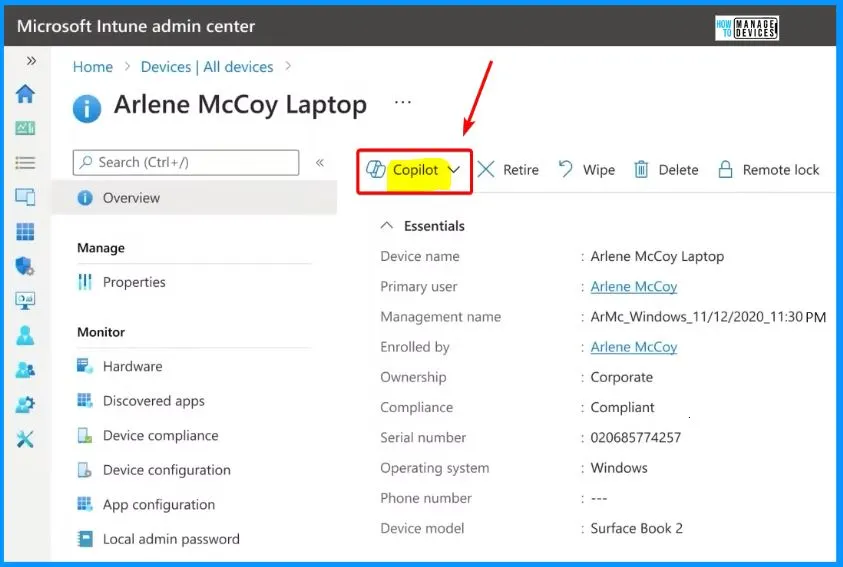Click the Properties sliders icon
Viewport: 843px width, 567px height.
point(85,282)
